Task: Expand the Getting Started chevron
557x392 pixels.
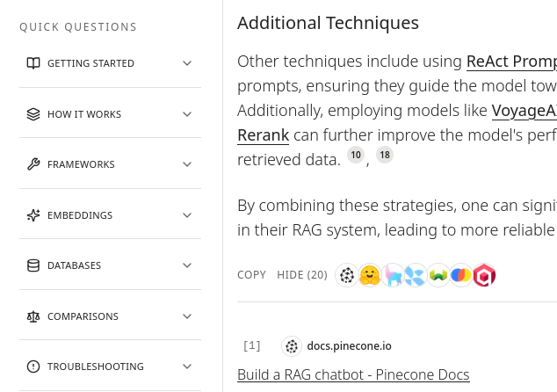Action: click(x=187, y=63)
